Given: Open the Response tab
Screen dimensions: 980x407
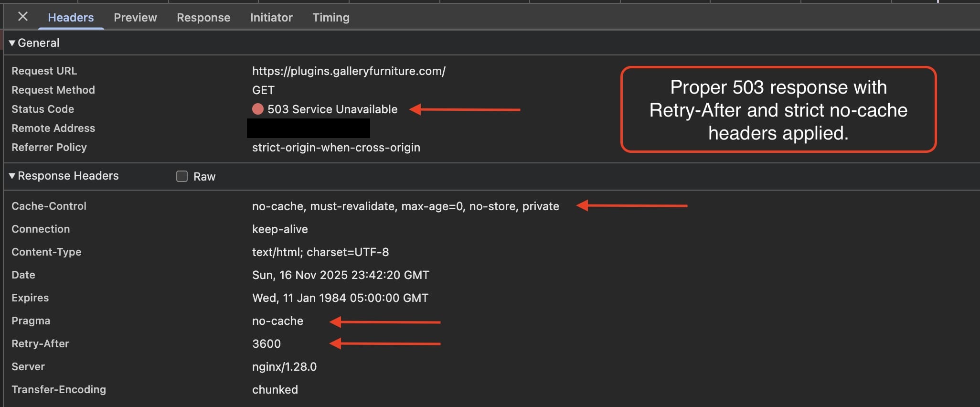Looking at the screenshot, I should coord(203,18).
